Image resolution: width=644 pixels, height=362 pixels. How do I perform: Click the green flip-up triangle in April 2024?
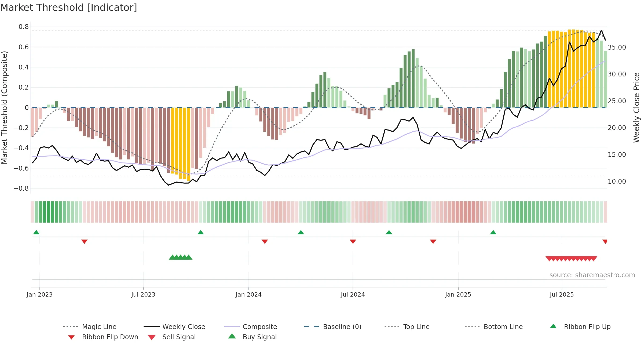coord(301,232)
